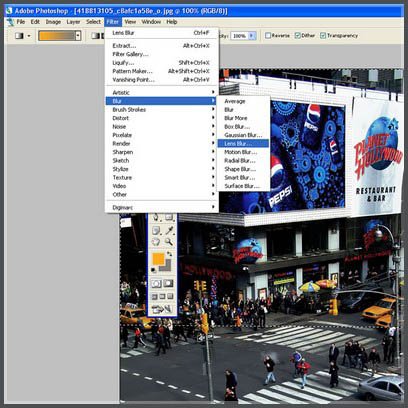
Task: Open the gradient picker dropdown arrow
Action: [78, 36]
